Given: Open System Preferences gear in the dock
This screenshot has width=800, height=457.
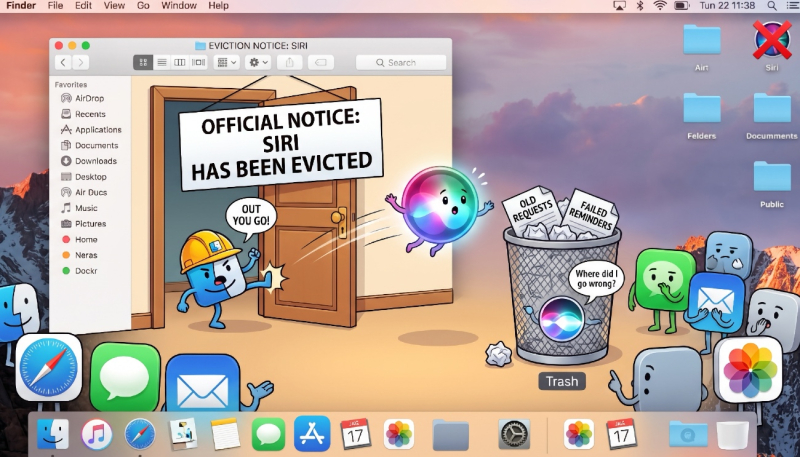Looking at the screenshot, I should pos(514,434).
